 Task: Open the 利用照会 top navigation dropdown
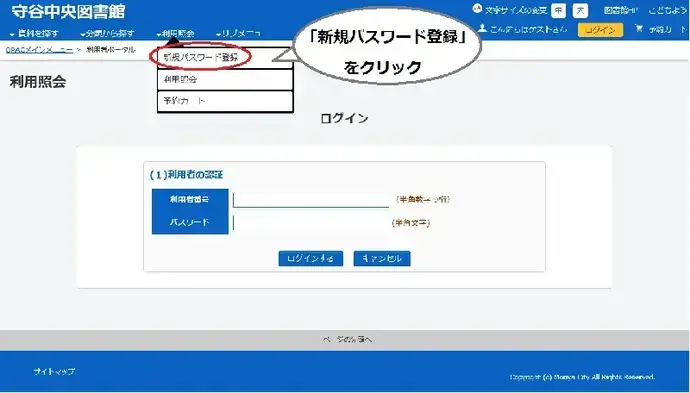coord(176,33)
